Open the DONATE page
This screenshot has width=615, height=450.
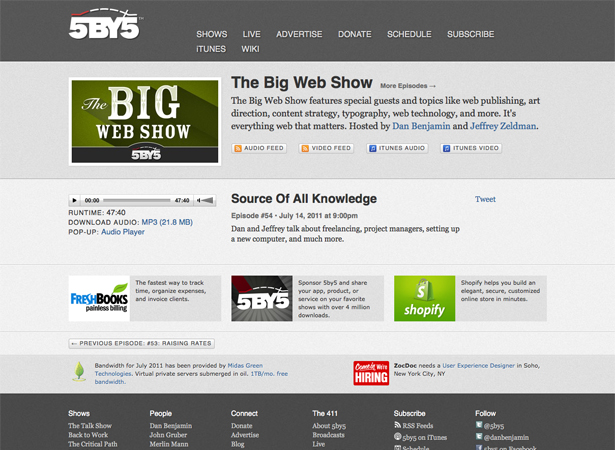click(355, 35)
